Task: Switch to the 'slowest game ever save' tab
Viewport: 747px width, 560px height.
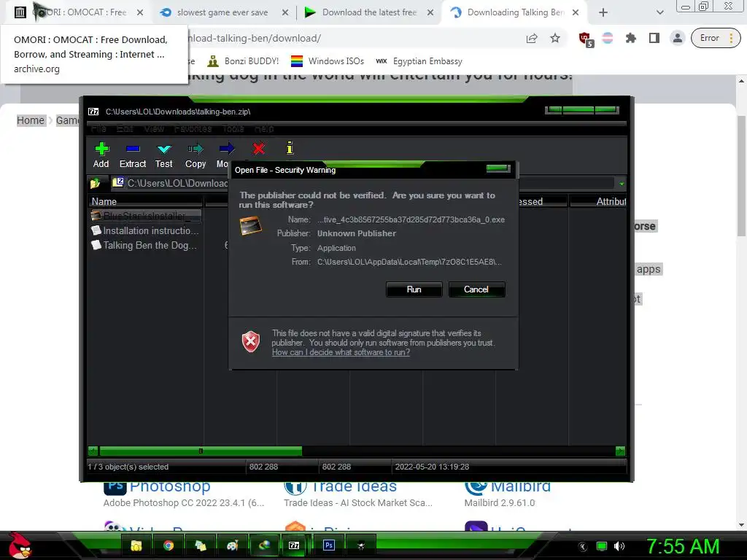Action: [222, 12]
